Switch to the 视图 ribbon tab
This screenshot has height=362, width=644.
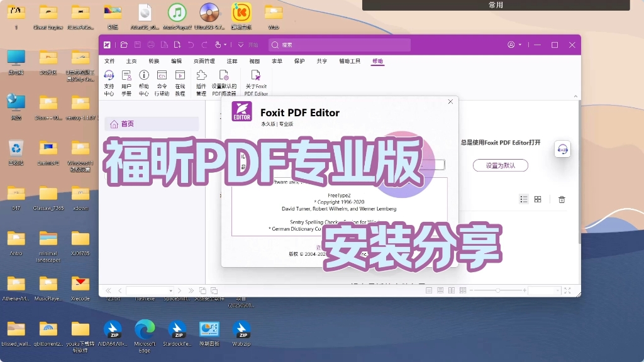[x=255, y=61]
